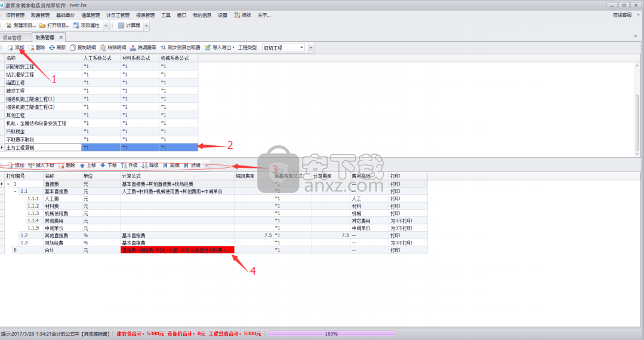Viewport: 644px width, 340px height.
Task: Click the 建安价合计 status text
Action: click(140, 334)
